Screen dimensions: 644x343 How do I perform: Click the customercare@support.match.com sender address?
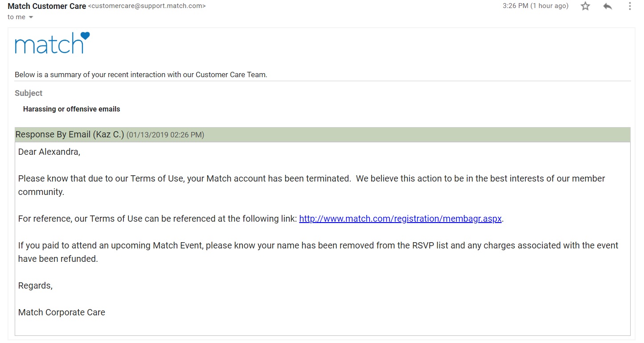[x=147, y=6]
